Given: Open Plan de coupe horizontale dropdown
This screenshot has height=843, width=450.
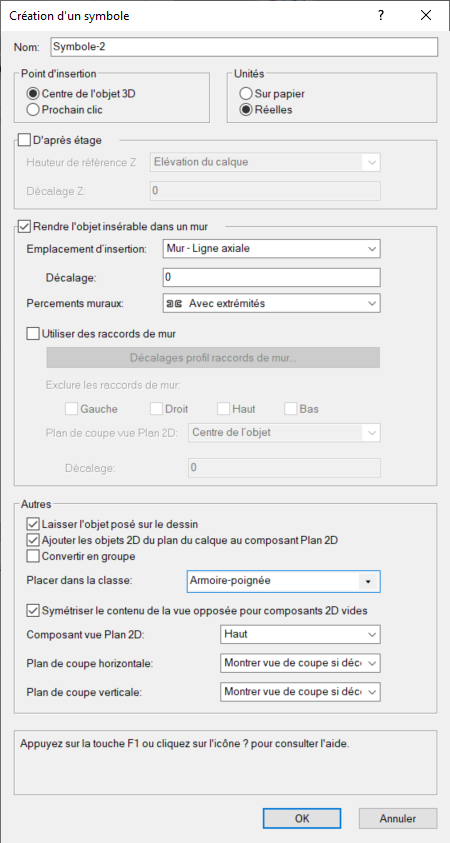Looking at the screenshot, I should [x=300, y=663].
